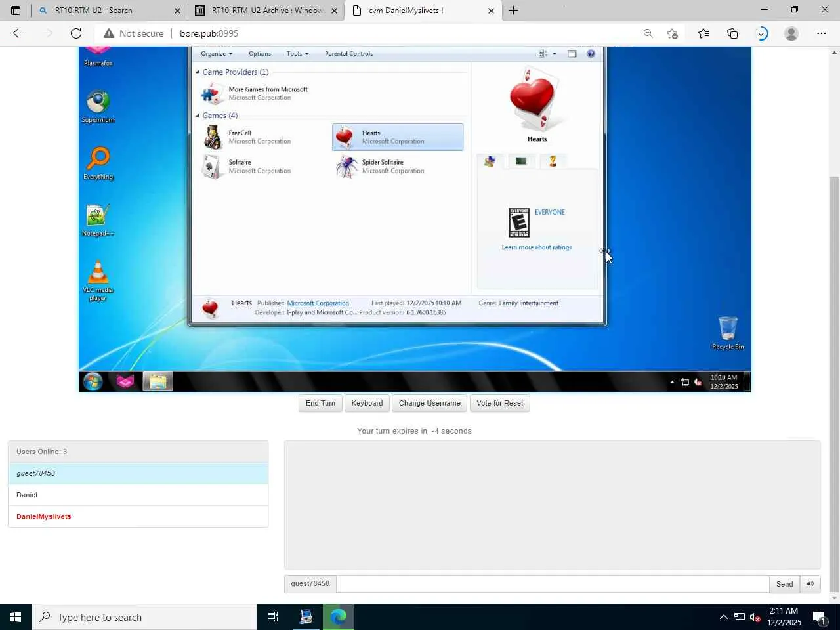
Task: Click the Edge icon in Windows taskbar
Action: coord(339,617)
